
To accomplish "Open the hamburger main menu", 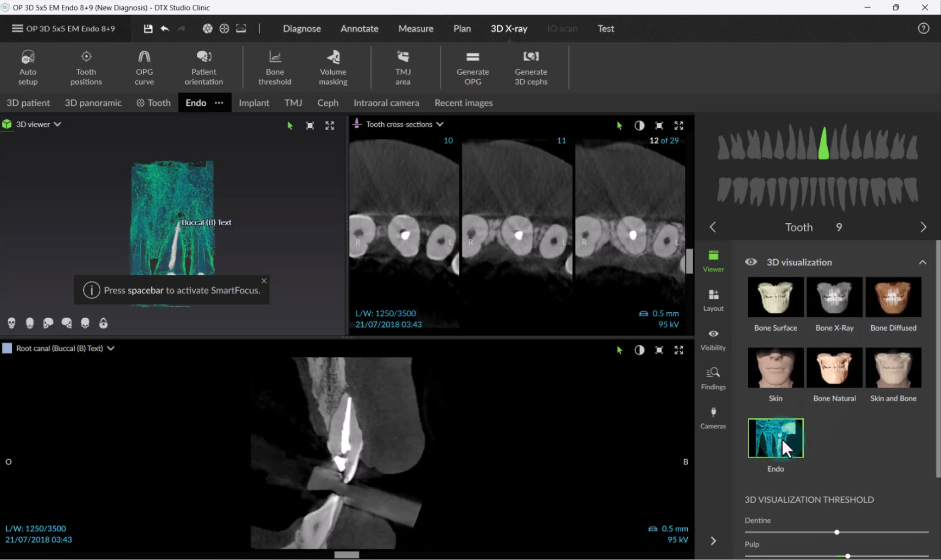I will coord(17,28).
